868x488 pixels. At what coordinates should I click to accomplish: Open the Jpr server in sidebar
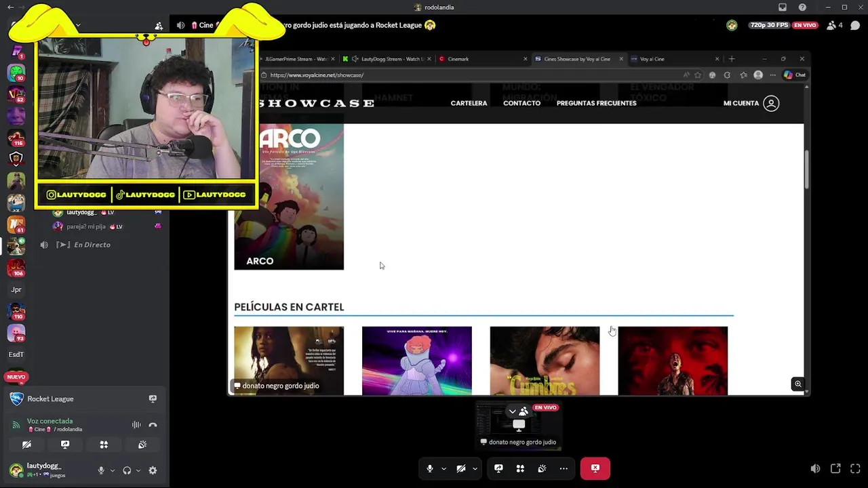(x=16, y=289)
